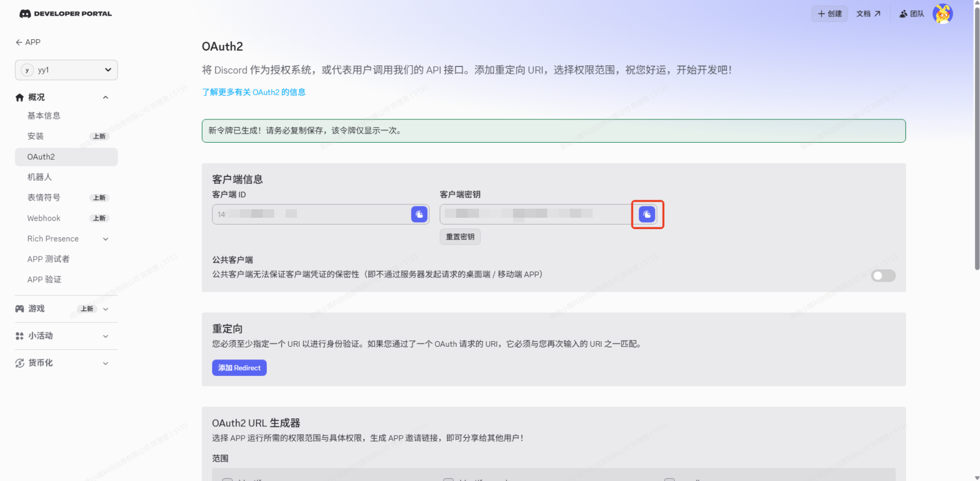Click the 添加 Redirect button
Viewport: 980px width, 481px height.
[239, 368]
